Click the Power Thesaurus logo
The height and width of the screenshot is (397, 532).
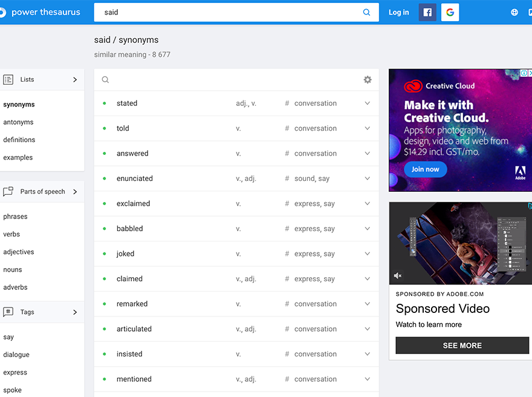coord(41,12)
